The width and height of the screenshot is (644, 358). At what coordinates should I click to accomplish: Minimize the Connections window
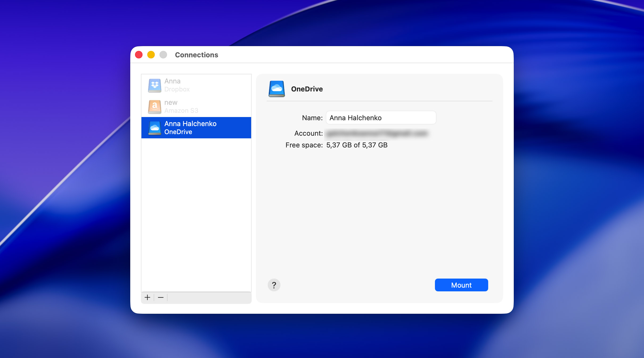tap(151, 54)
